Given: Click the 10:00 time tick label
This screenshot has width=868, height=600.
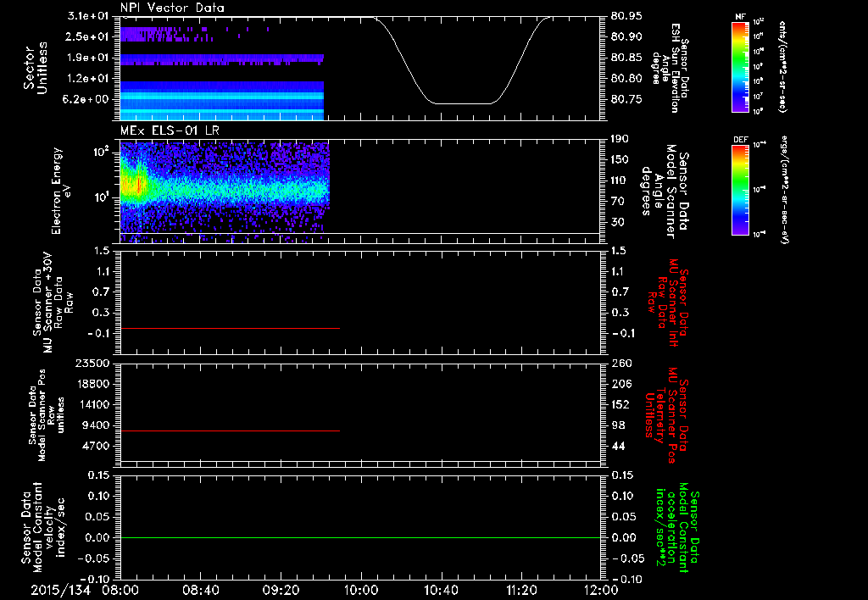Looking at the screenshot, I should pyautogui.click(x=360, y=590).
